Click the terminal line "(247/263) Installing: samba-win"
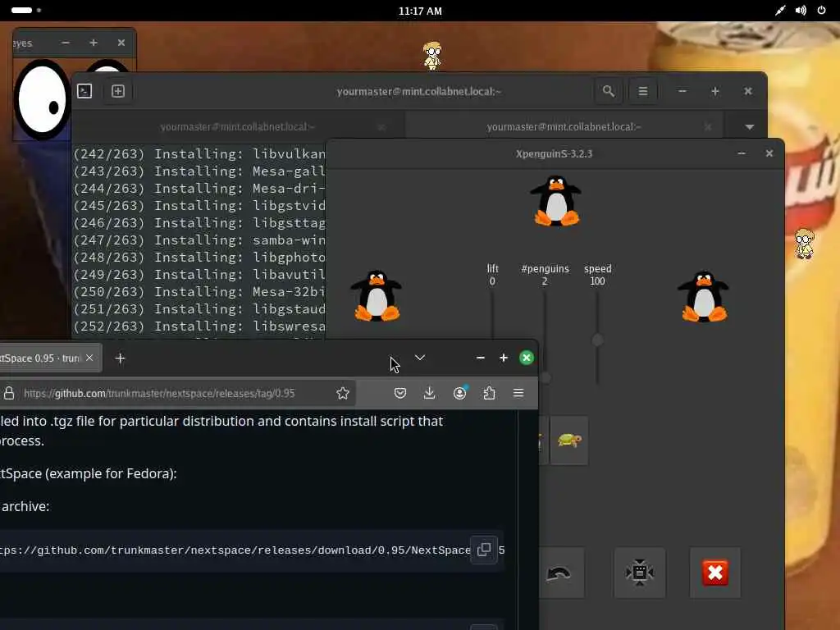 199,240
